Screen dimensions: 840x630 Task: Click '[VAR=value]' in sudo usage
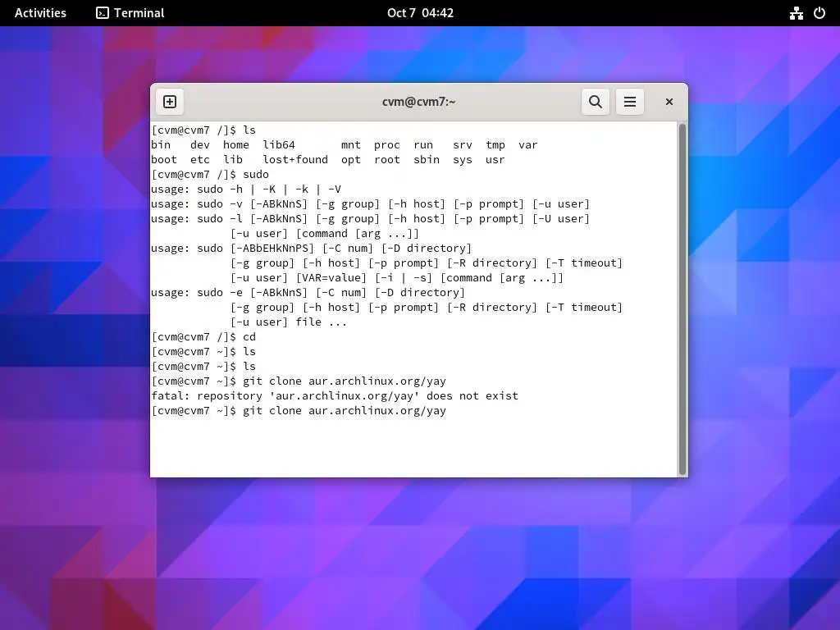[x=331, y=278]
